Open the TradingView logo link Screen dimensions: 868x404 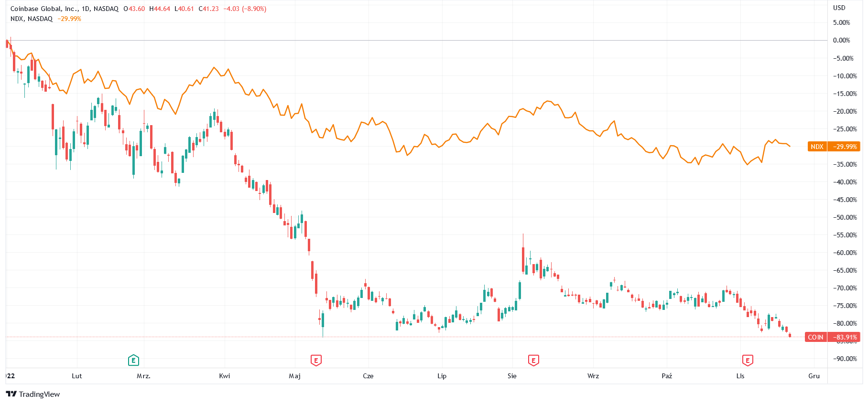pos(33,394)
